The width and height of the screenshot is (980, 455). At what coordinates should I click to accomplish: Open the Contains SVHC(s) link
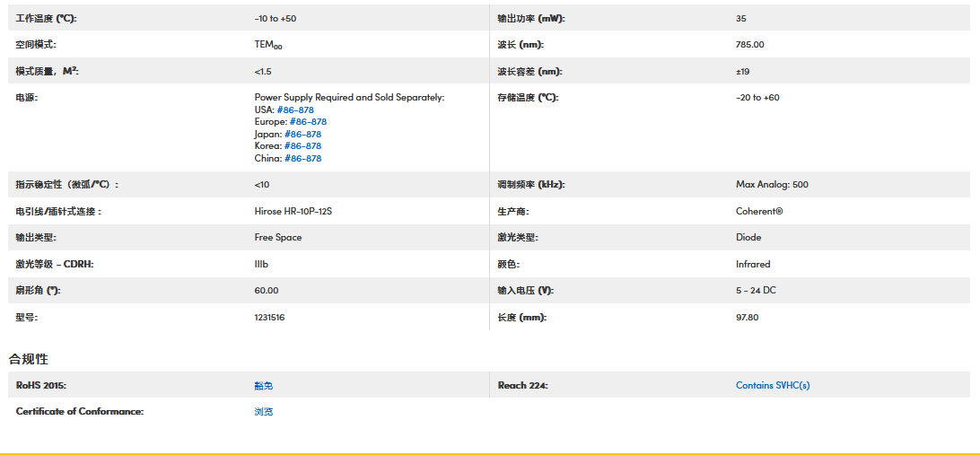coord(772,386)
